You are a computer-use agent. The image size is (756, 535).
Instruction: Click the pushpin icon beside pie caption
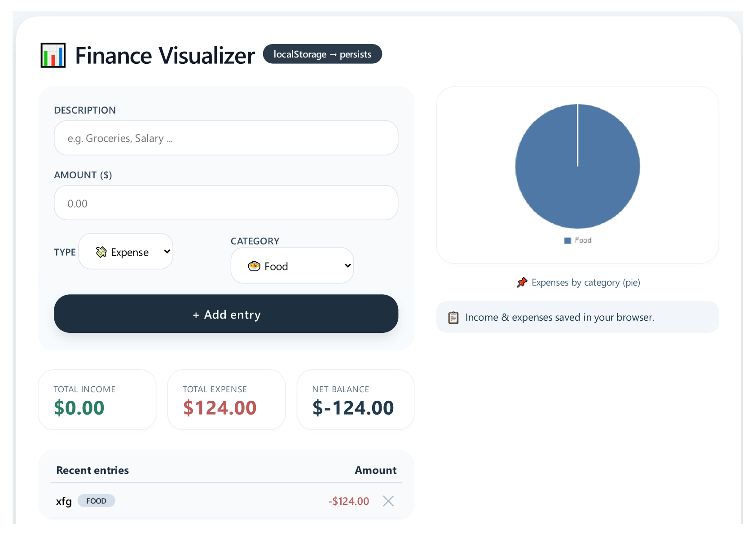pyautogui.click(x=522, y=282)
